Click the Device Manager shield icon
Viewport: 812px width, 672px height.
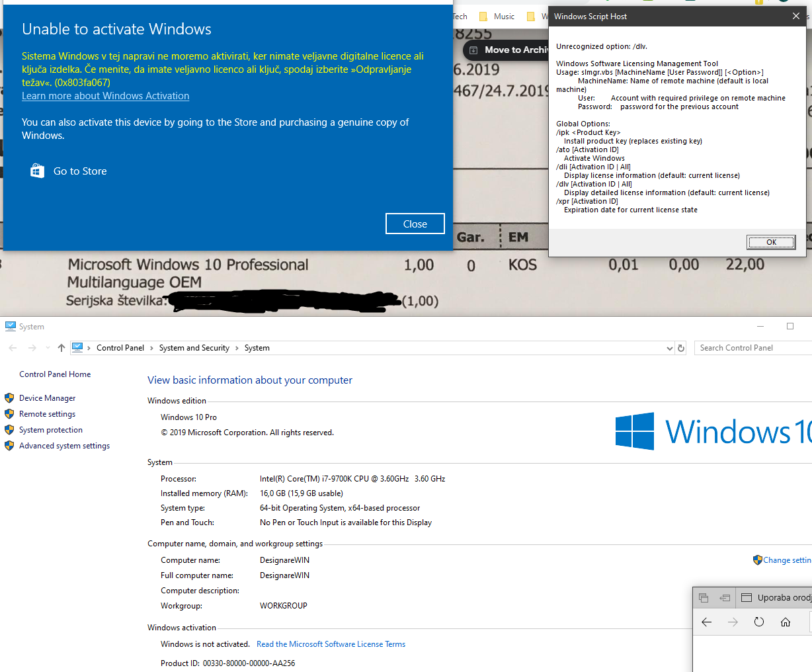click(x=9, y=398)
